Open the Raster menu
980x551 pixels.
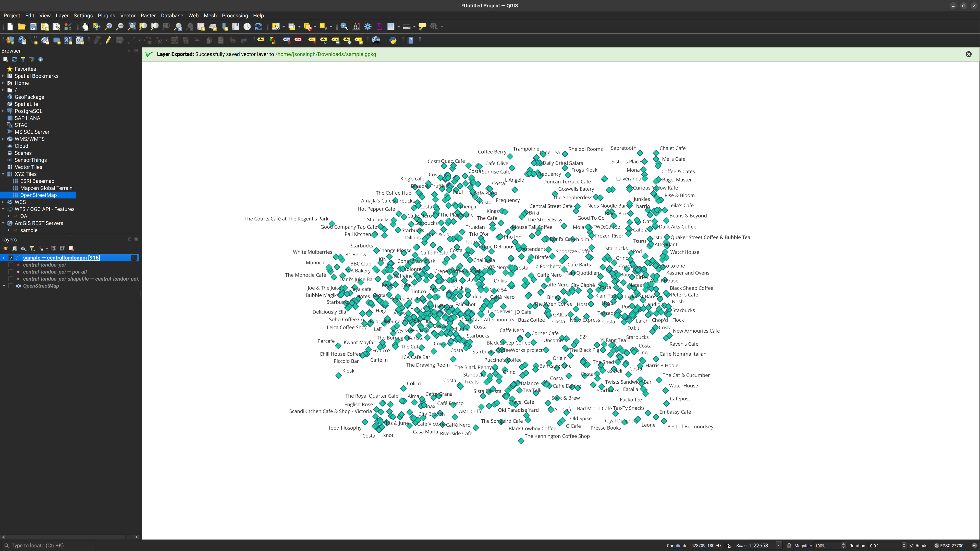(x=148, y=16)
